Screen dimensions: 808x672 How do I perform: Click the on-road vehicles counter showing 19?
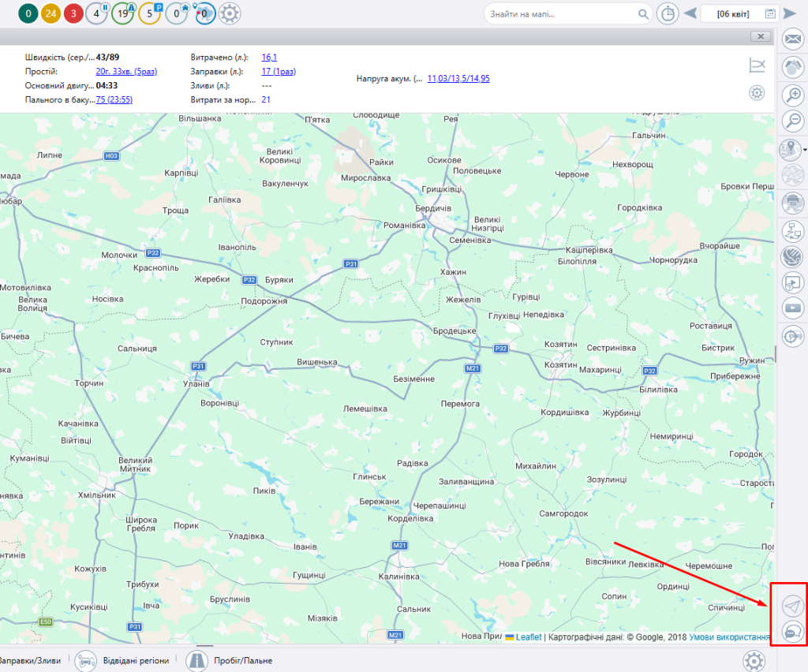point(124,13)
